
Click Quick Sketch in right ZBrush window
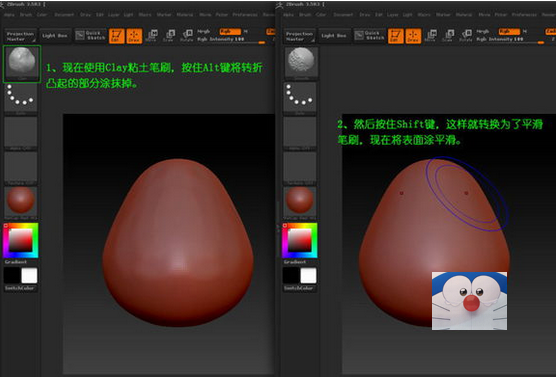pos(370,35)
